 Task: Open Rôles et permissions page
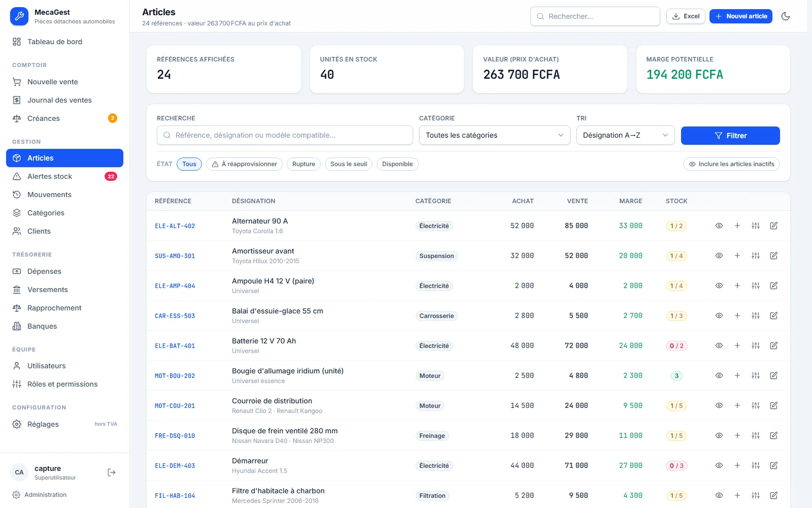64,384
